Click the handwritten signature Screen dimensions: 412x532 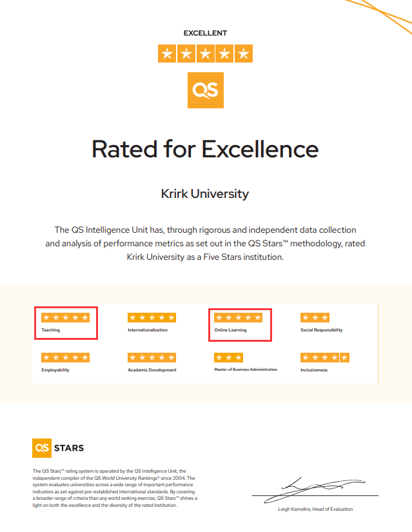pyautogui.click(x=314, y=489)
